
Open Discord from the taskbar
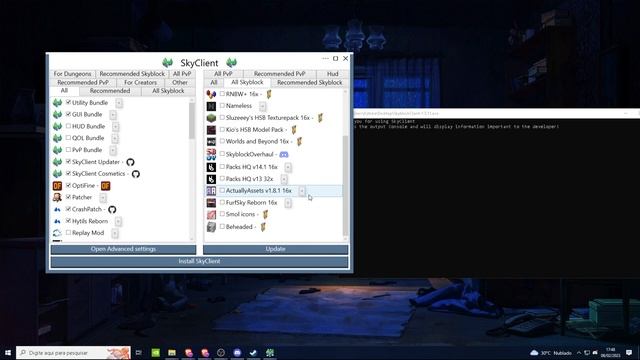click(237, 353)
